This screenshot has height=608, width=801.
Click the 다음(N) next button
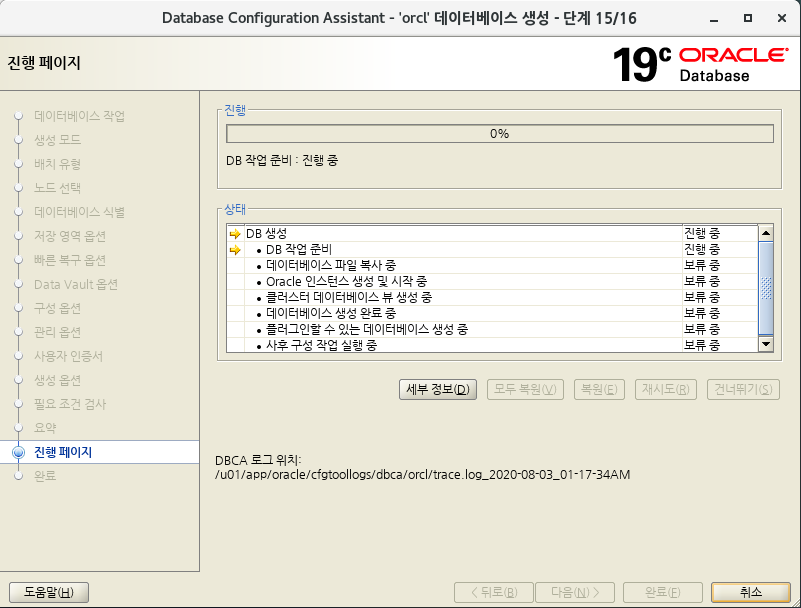pos(575,592)
